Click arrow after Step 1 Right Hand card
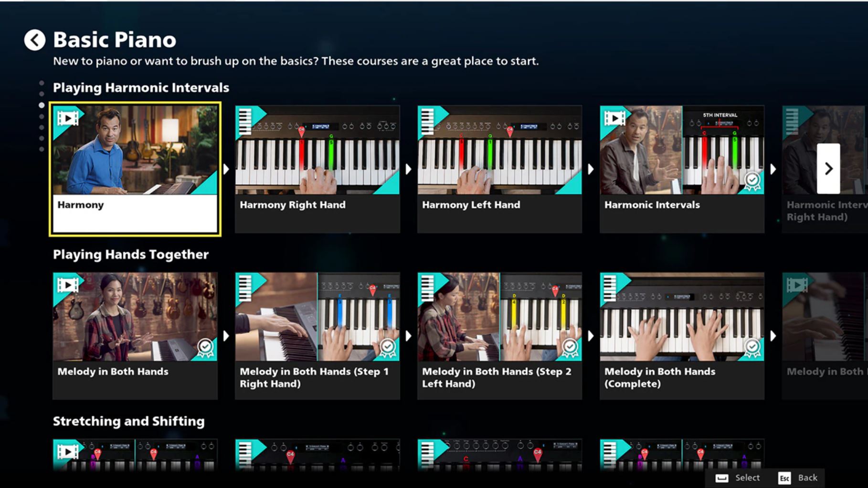Image resolution: width=868 pixels, height=488 pixels. coord(409,336)
